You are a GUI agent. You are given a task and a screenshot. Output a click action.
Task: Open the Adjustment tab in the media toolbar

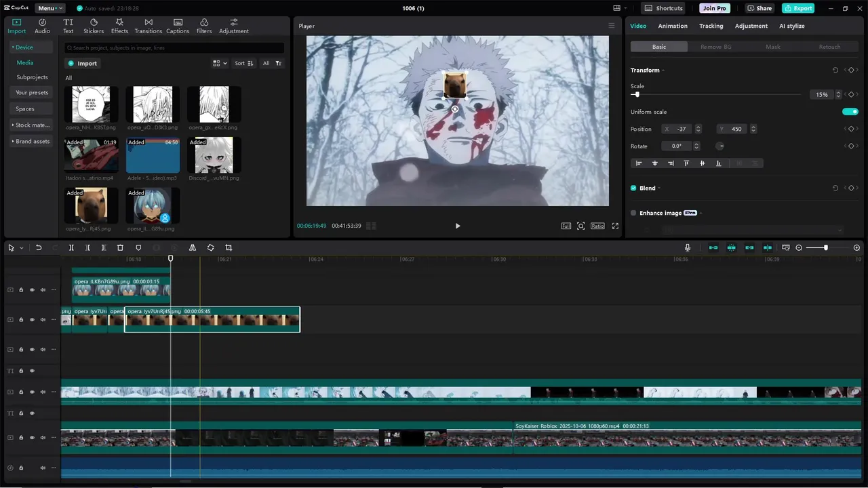point(234,26)
